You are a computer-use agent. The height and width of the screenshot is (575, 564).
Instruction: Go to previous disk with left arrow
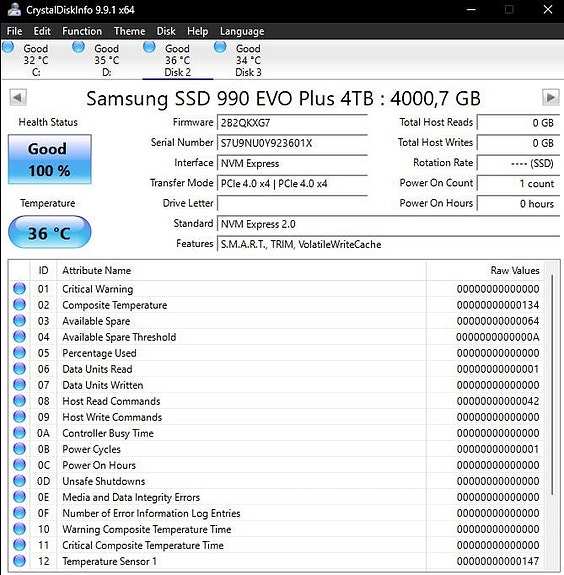click(18, 98)
